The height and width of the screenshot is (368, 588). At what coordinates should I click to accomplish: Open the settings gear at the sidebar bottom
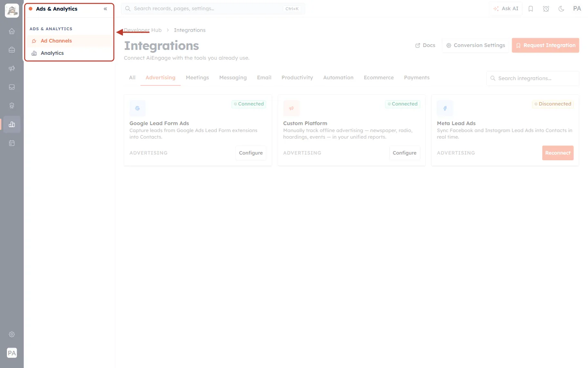pyautogui.click(x=12, y=334)
